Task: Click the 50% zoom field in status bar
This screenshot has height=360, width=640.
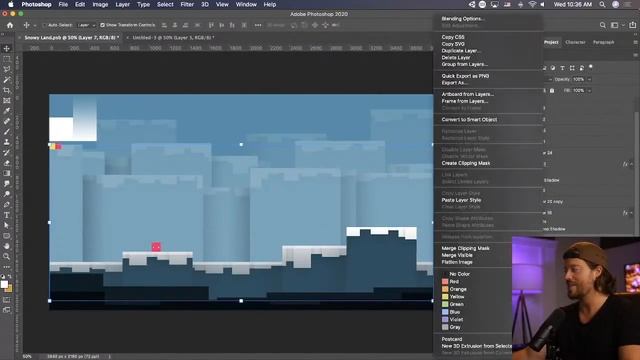Action: tap(27, 356)
